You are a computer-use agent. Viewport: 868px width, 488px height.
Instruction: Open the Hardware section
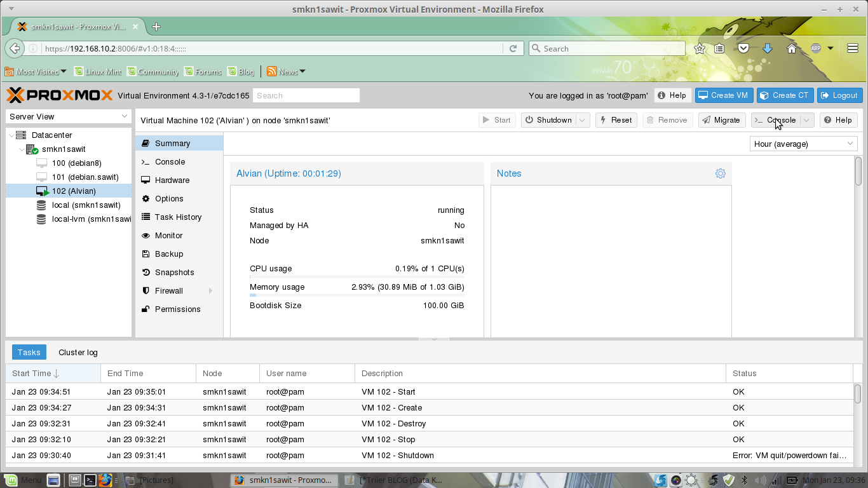tap(179, 180)
